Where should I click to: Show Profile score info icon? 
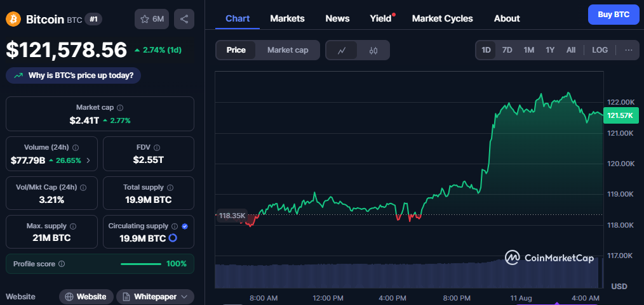coord(62,264)
